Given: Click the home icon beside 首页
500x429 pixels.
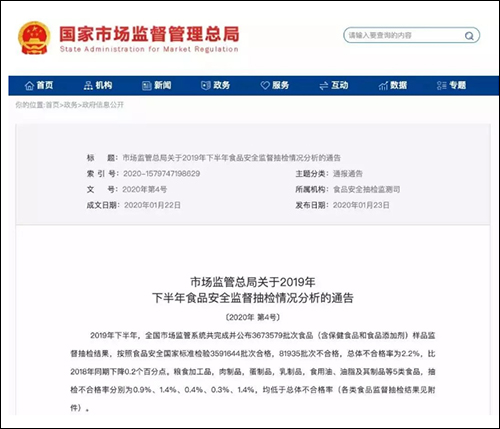Looking at the screenshot, I should [29, 86].
